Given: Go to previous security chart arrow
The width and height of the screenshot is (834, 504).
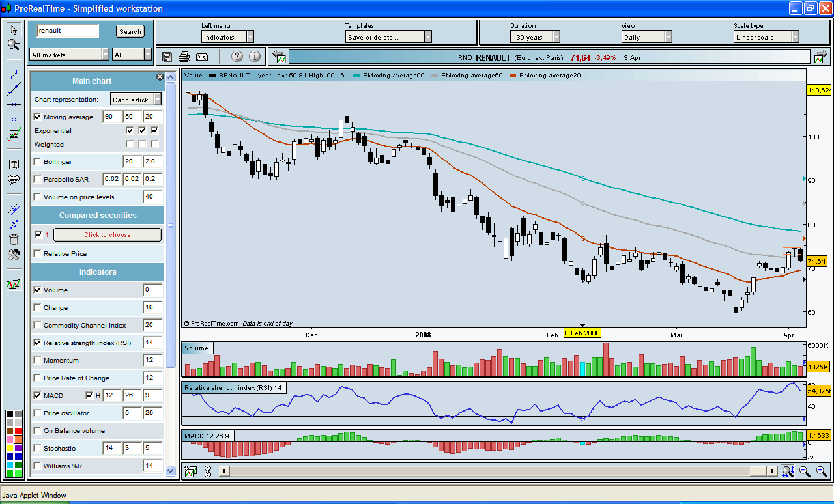Looking at the screenshot, I should pos(279,57).
